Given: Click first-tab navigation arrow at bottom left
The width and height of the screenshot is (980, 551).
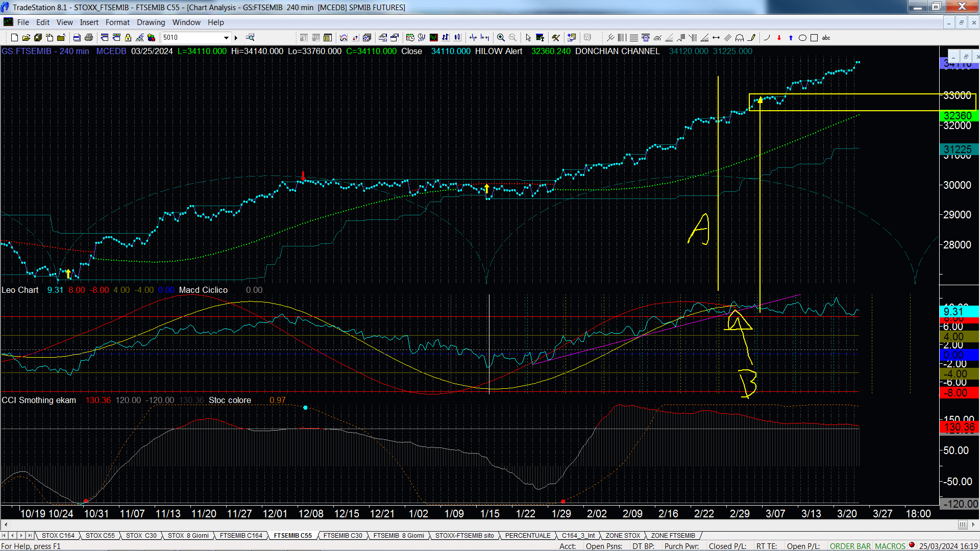Looking at the screenshot, I should (4, 536).
